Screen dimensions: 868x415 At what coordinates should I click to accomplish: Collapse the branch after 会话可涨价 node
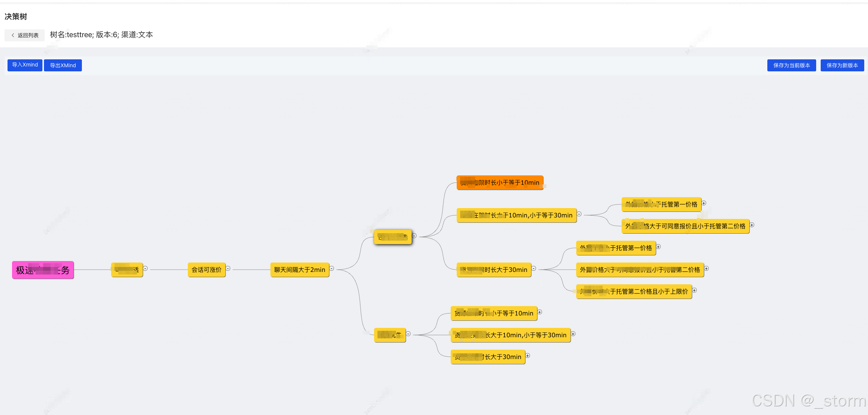[x=228, y=269]
